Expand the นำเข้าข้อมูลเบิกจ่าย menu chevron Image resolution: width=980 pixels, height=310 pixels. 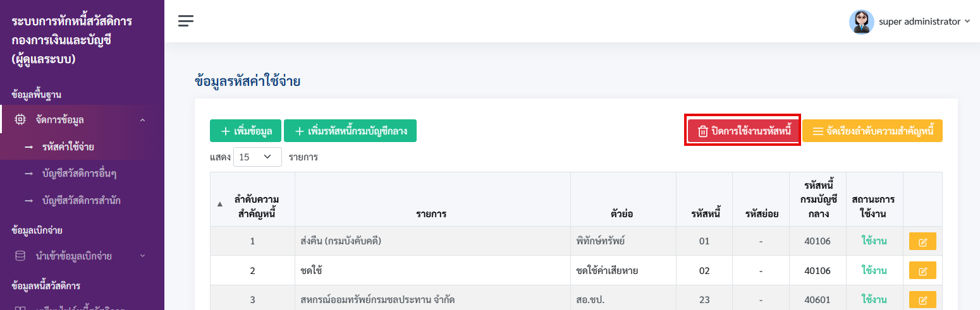[x=142, y=256]
